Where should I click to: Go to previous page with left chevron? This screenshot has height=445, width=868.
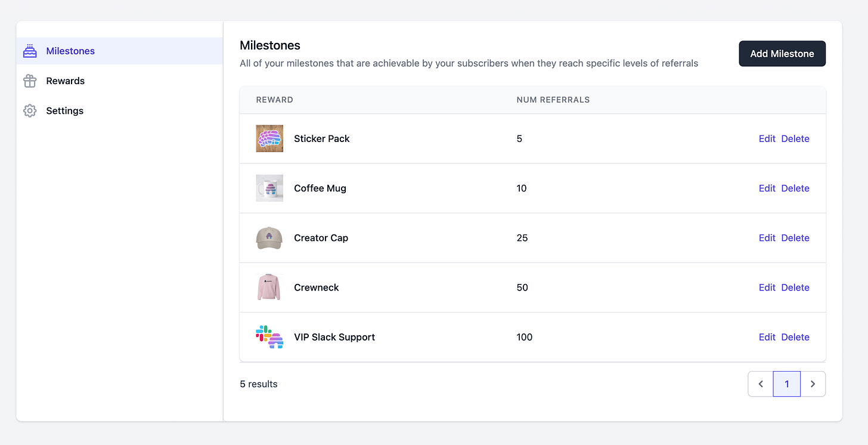pos(761,384)
